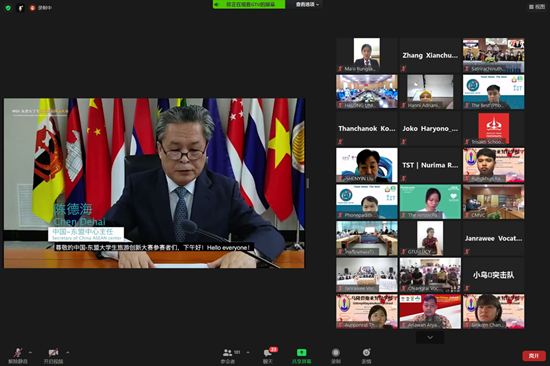Click the green shield encryption icon
The image size is (550, 366).
8,8
